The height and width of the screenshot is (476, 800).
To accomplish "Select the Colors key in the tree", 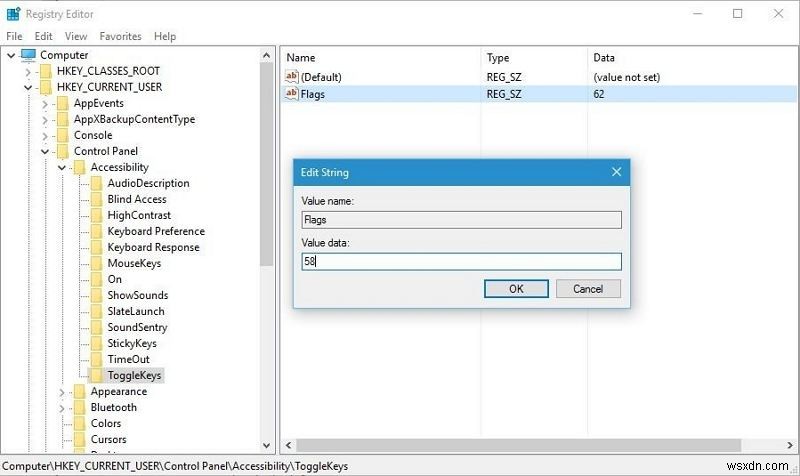I will tap(106, 423).
